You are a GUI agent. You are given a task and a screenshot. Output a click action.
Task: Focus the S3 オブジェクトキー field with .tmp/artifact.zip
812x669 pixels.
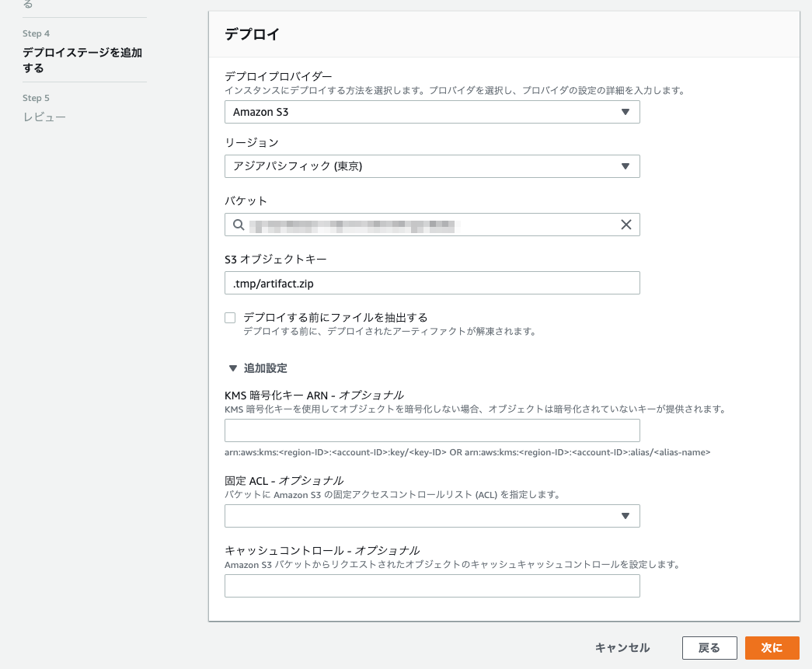coord(432,283)
